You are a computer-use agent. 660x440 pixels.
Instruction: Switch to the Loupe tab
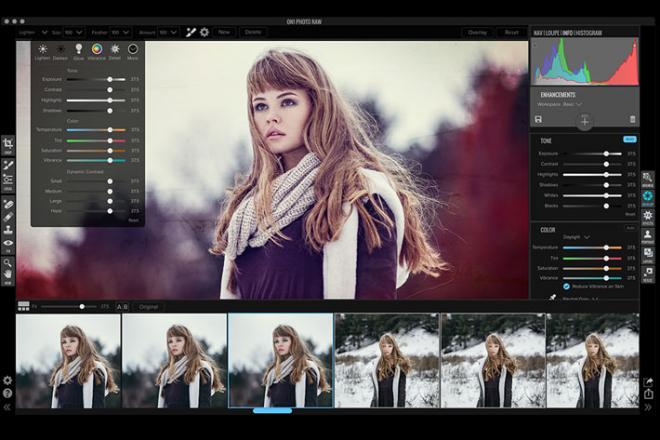point(553,33)
